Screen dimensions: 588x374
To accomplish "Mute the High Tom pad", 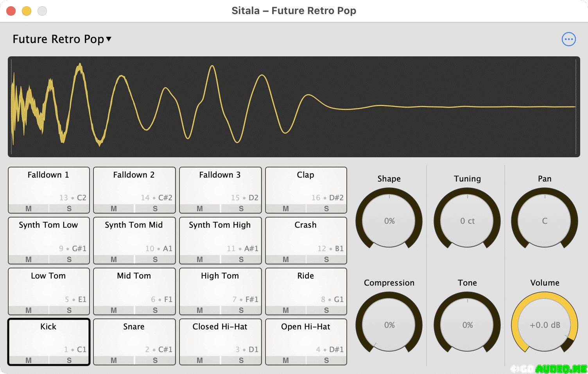I will point(200,310).
